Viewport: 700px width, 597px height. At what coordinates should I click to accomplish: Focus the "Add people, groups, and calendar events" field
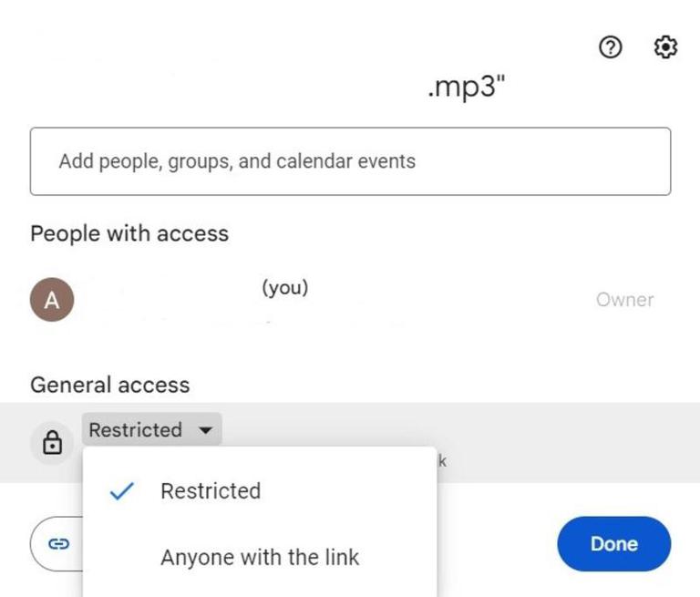point(350,161)
